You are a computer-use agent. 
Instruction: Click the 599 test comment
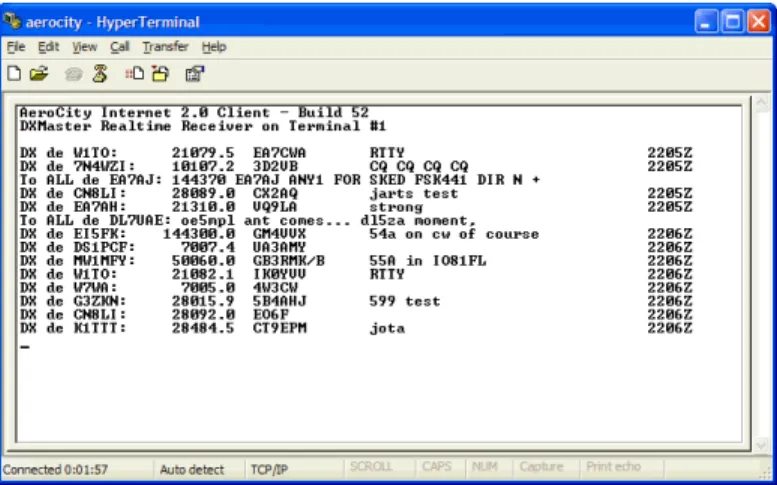click(x=405, y=301)
